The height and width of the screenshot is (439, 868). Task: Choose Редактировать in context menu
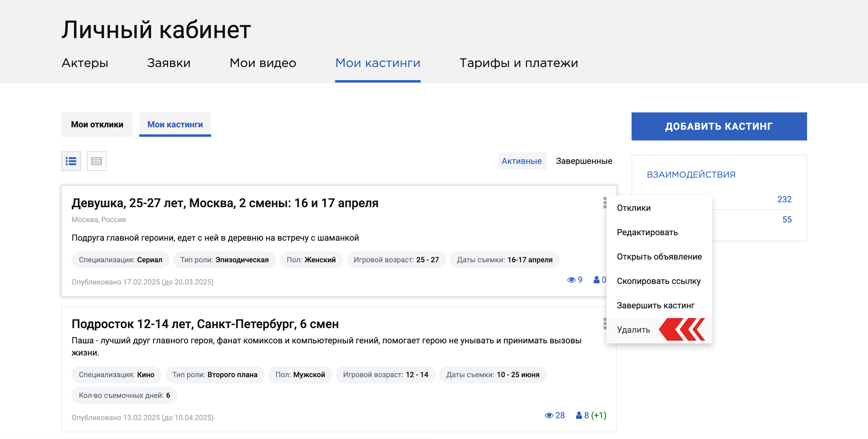click(x=659, y=232)
